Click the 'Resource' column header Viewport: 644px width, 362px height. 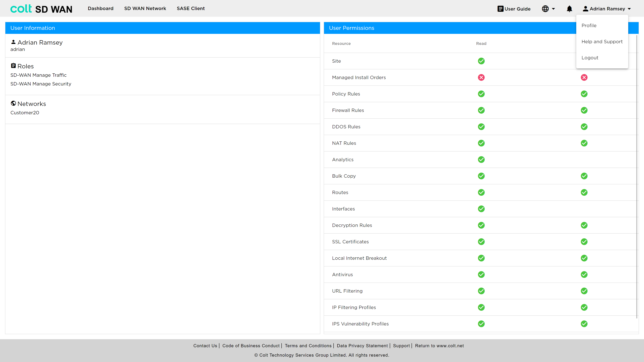(x=341, y=43)
